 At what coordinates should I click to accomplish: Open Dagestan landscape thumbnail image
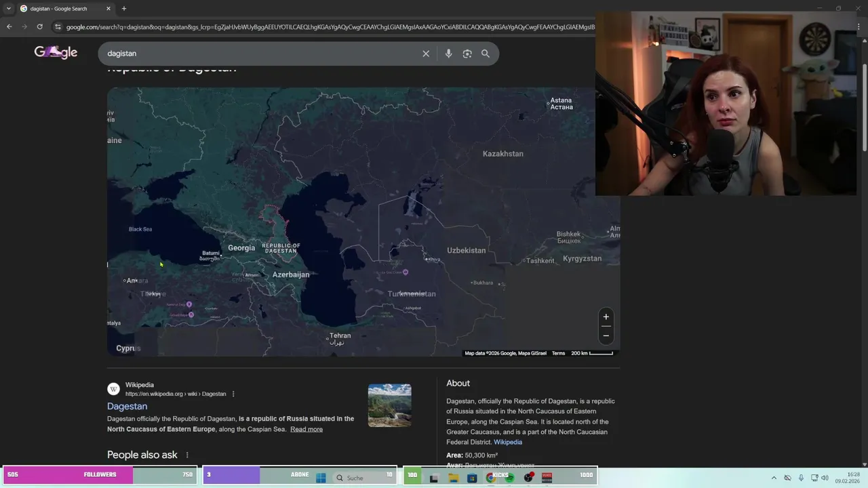coord(389,405)
